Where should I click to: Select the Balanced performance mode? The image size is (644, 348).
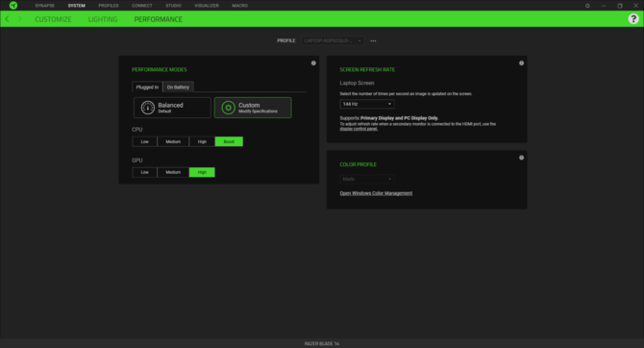point(172,108)
